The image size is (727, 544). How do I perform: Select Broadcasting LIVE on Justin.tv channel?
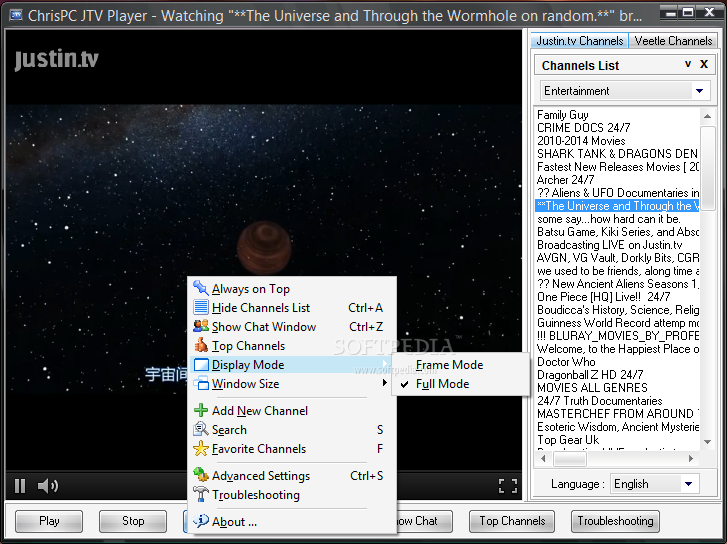pyautogui.click(x=618, y=244)
